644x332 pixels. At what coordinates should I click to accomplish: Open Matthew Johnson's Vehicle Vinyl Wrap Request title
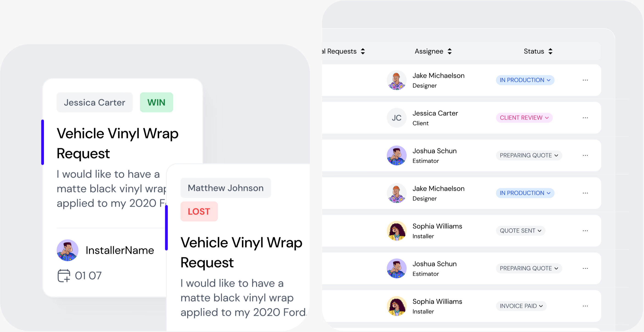pos(241,252)
